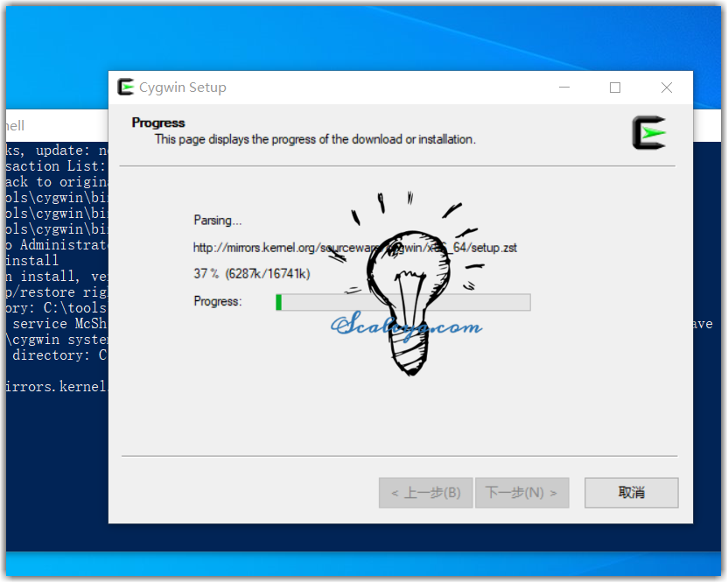The width and height of the screenshot is (728, 583).
Task: Click the green installation progress bar
Action: tap(402, 302)
